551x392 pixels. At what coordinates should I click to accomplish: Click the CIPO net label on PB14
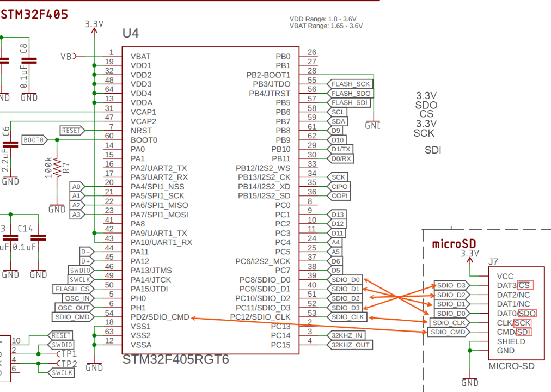[339, 187]
